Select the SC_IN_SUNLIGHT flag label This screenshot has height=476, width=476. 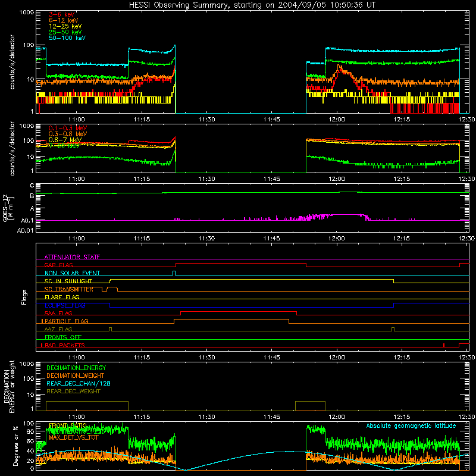click(x=68, y=281)
